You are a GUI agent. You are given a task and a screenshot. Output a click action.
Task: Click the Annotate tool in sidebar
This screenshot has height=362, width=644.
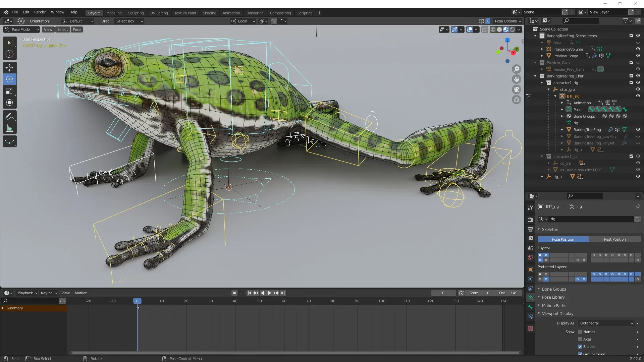pos(10,117)
